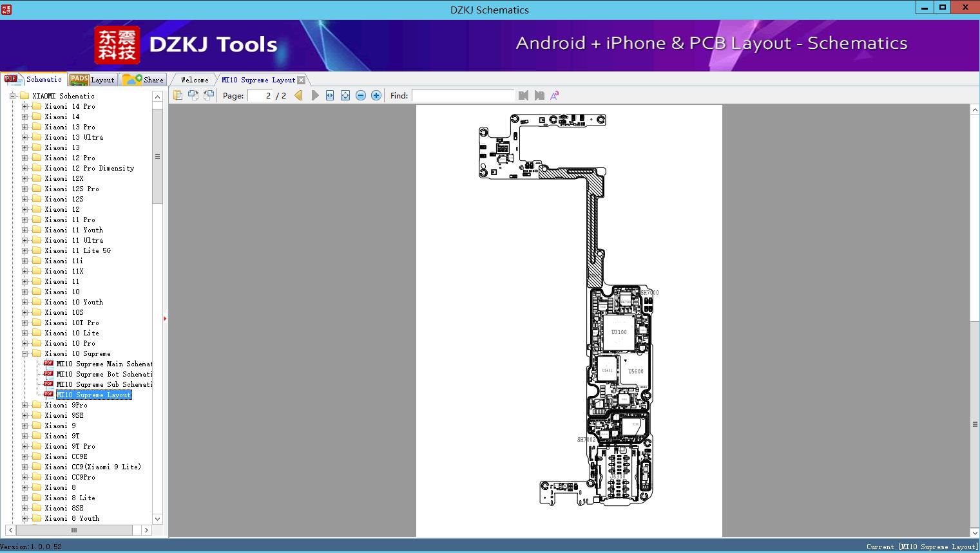Select the Xiaomi 12S Pro tree item

[72, 189]
